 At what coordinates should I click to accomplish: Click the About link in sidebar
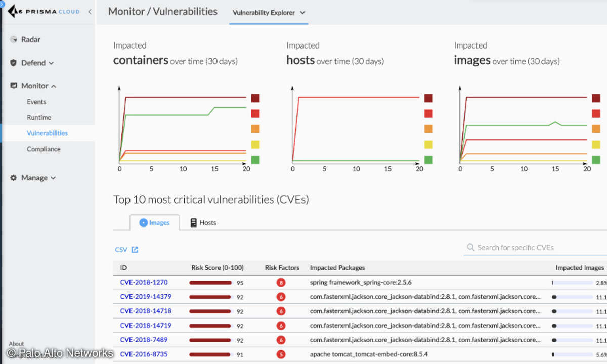16,344
